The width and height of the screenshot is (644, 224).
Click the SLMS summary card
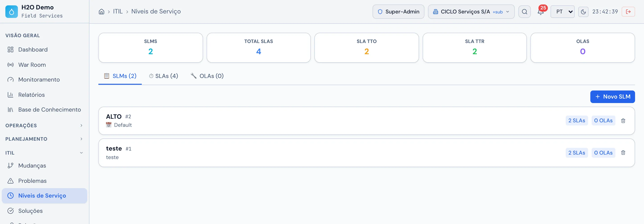click(x=150, y=48)
